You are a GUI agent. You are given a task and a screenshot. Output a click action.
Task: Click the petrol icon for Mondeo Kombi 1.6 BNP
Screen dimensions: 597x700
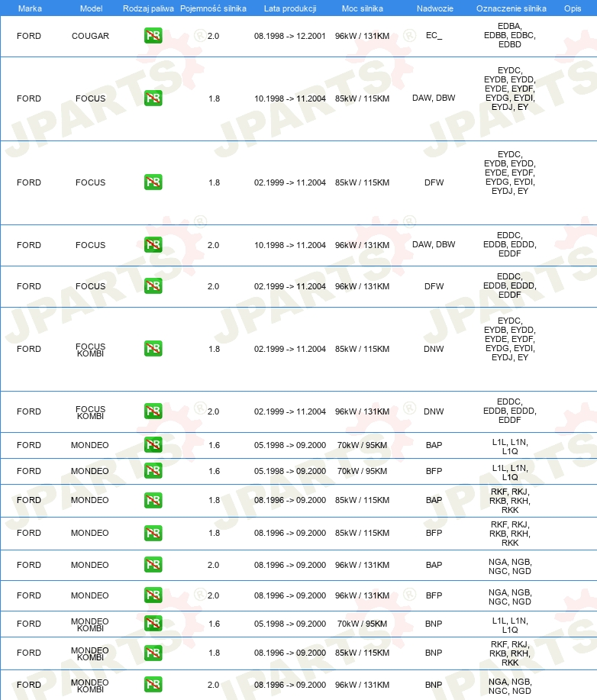pyautogui.click(x=153, y=624)
